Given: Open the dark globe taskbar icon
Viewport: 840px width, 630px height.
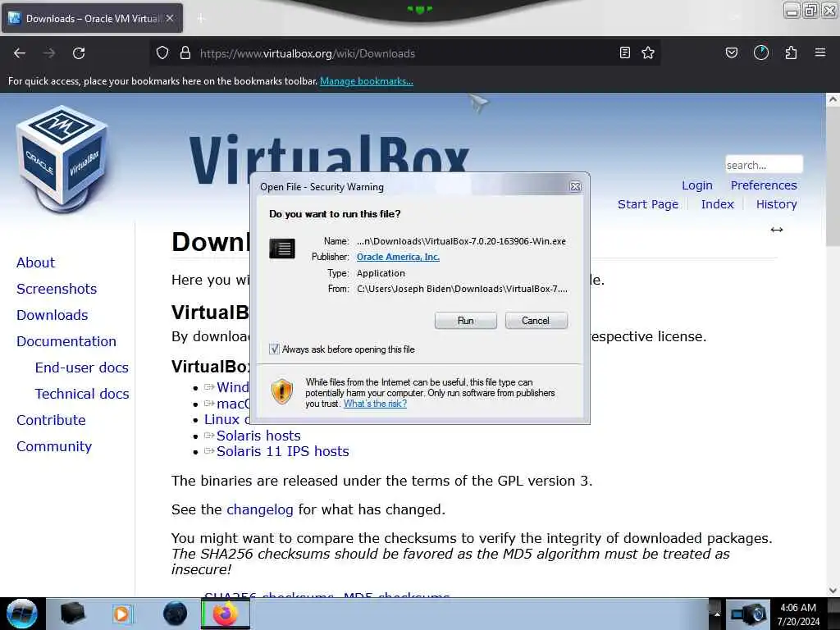Looking at the screenshot, I should [x=176, y=614].
